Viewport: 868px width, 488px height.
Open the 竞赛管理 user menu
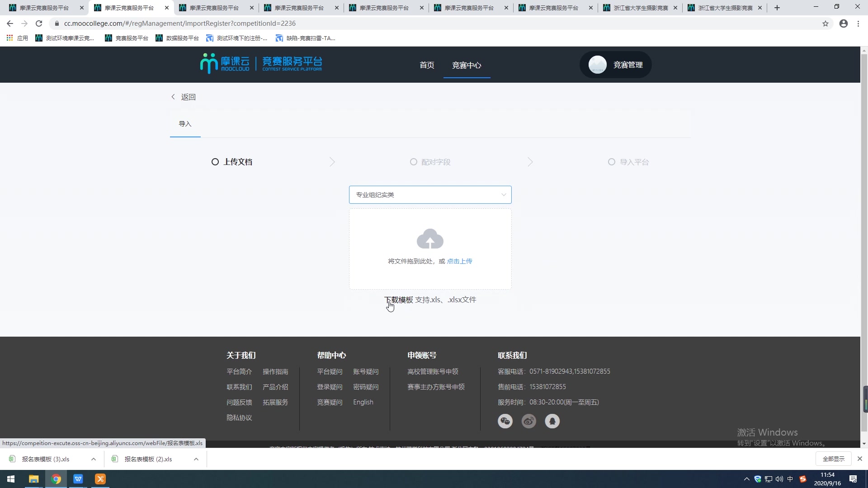(x=615, y=65)
